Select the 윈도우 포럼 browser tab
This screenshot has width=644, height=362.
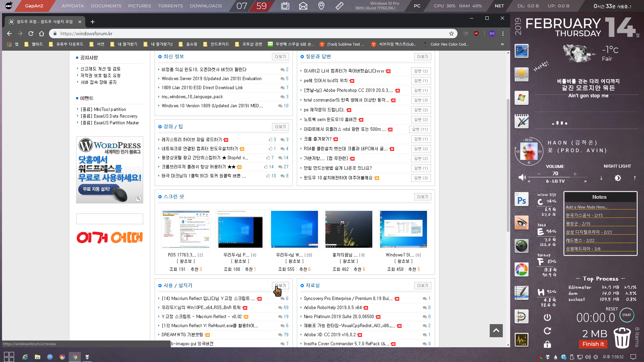45,22
